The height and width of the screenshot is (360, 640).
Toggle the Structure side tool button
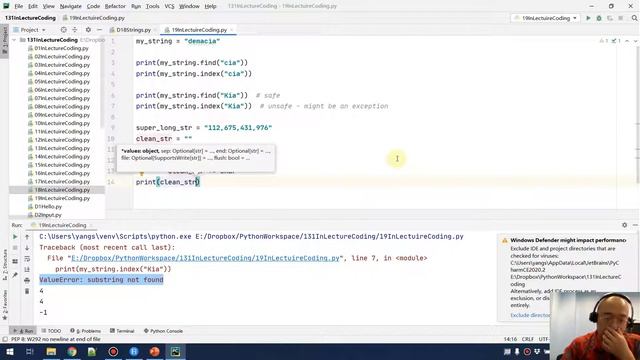tap(4, 264)
